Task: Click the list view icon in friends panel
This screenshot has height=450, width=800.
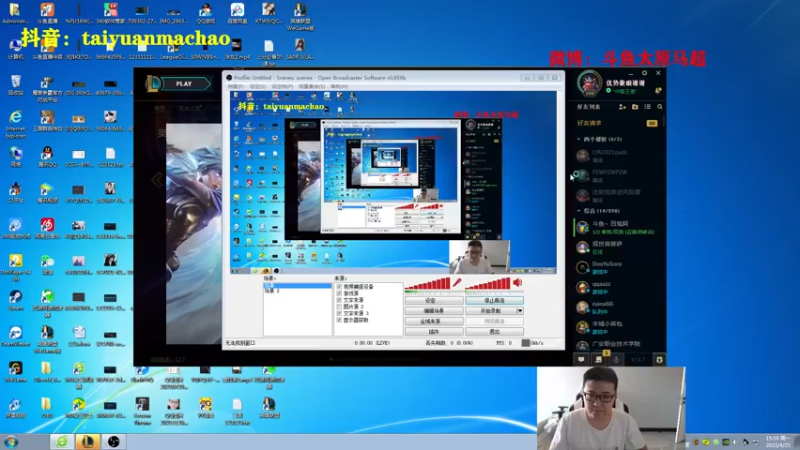Action: (647, 107)
